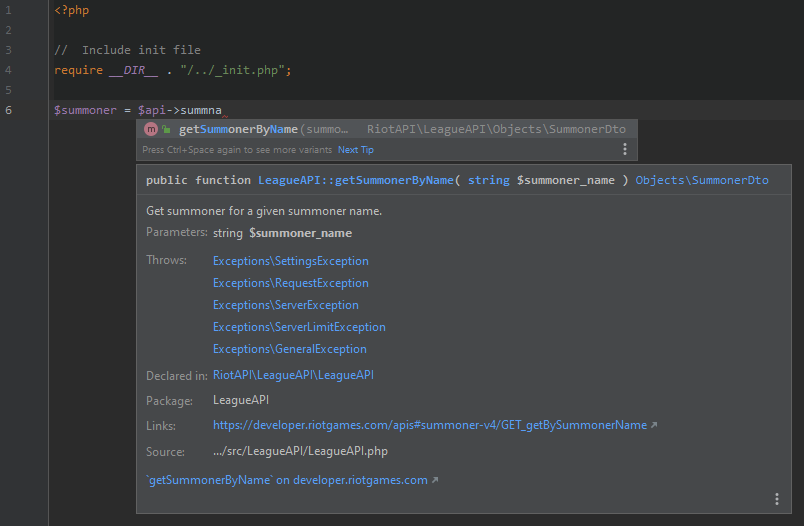
Task: Click line number 1 in the gutter
Action: tap(8, 10)
